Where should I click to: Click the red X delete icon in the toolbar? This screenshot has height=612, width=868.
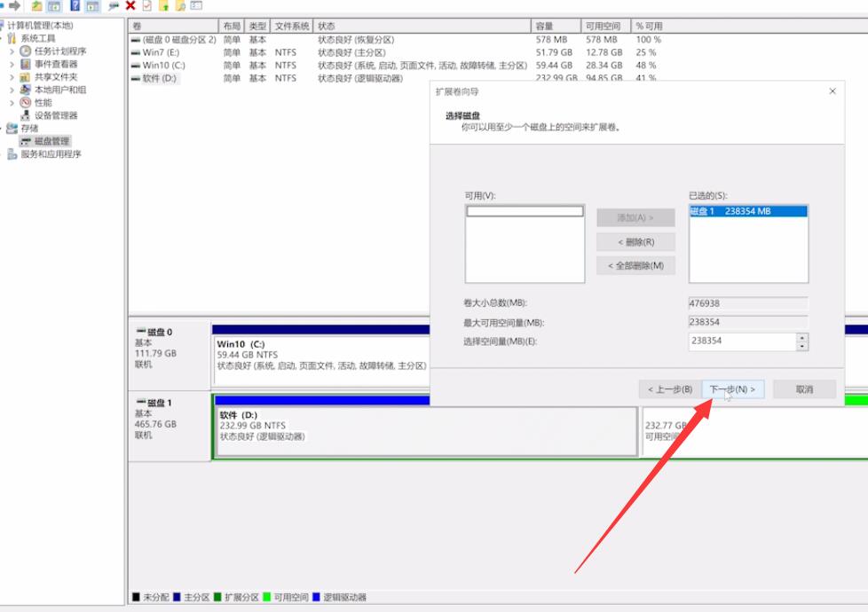coord(130,5)
